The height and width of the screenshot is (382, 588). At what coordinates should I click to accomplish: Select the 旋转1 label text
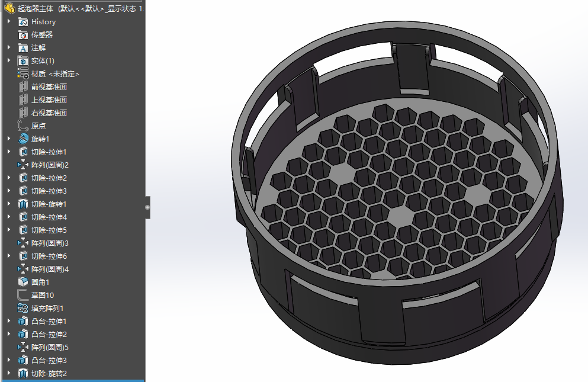tap(40, 139)
